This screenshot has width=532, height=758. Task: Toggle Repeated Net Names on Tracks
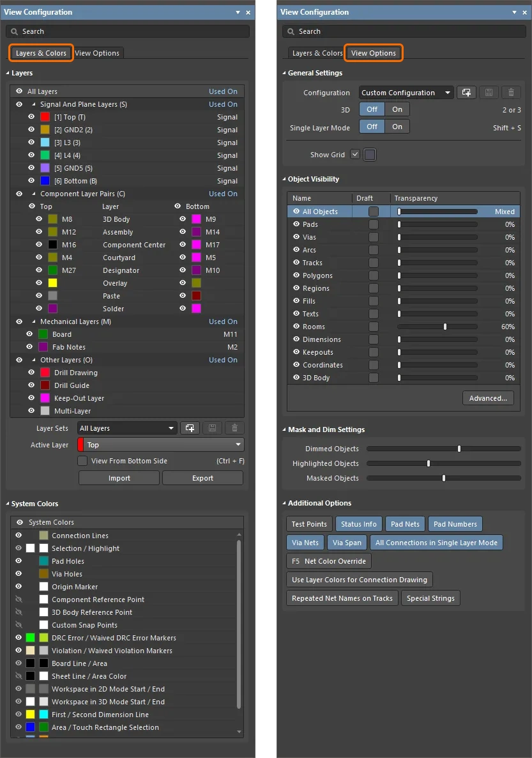tap(342, 598)
